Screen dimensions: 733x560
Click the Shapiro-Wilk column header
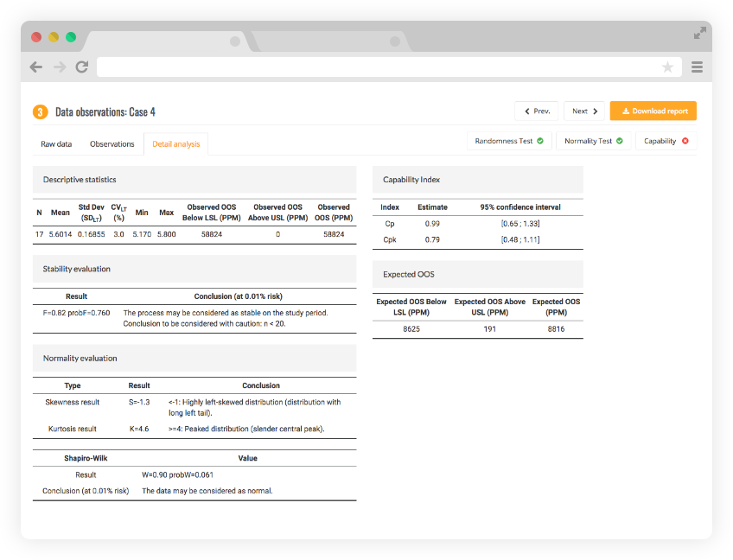point(86,459)
